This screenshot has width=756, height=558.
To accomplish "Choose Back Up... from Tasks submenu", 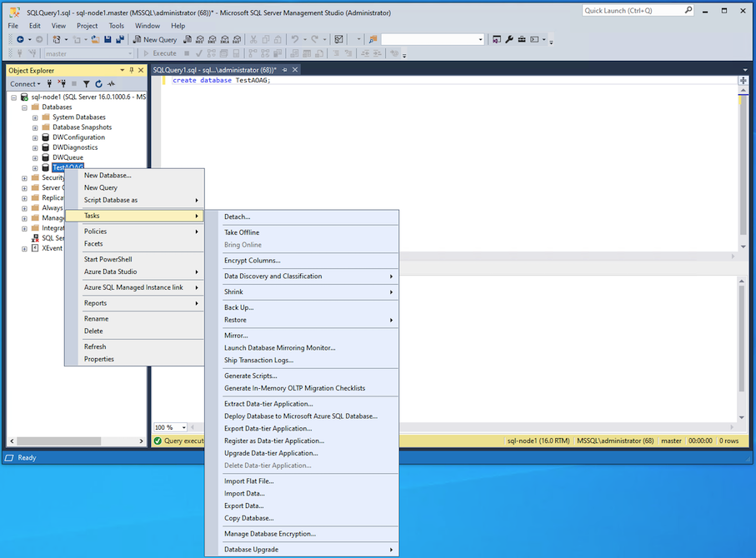I will pos(302,307).
